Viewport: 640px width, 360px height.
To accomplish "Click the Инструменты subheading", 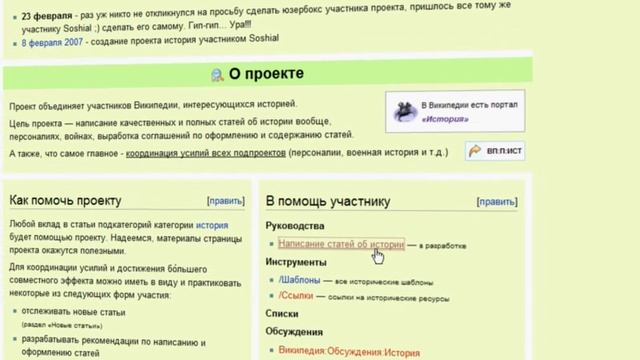I will tap(296, 262).
